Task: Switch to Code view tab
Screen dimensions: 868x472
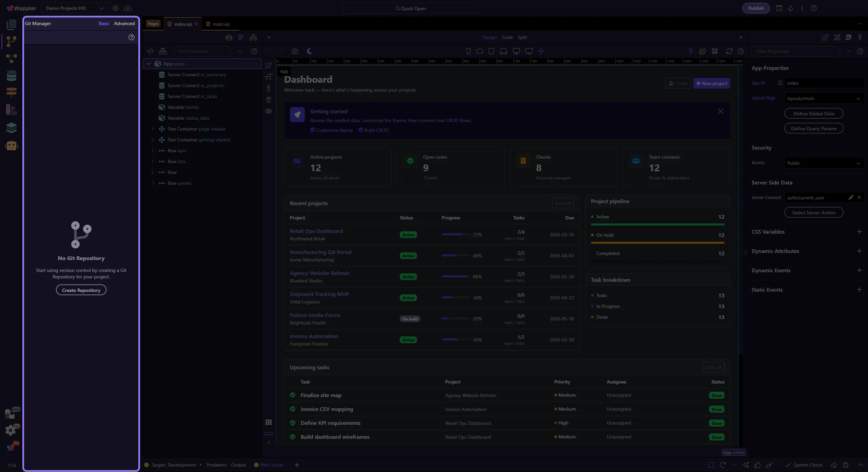Action: pos(507,37)
